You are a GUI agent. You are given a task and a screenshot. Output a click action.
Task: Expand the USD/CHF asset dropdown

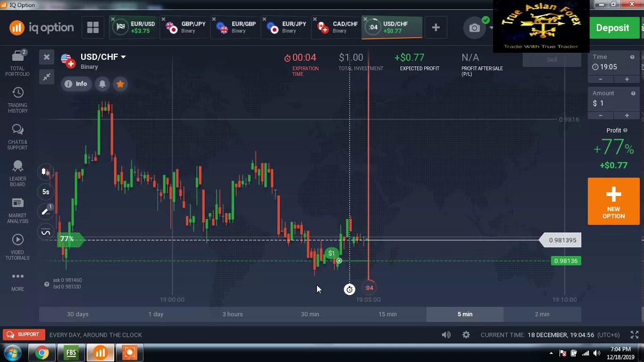103,57
